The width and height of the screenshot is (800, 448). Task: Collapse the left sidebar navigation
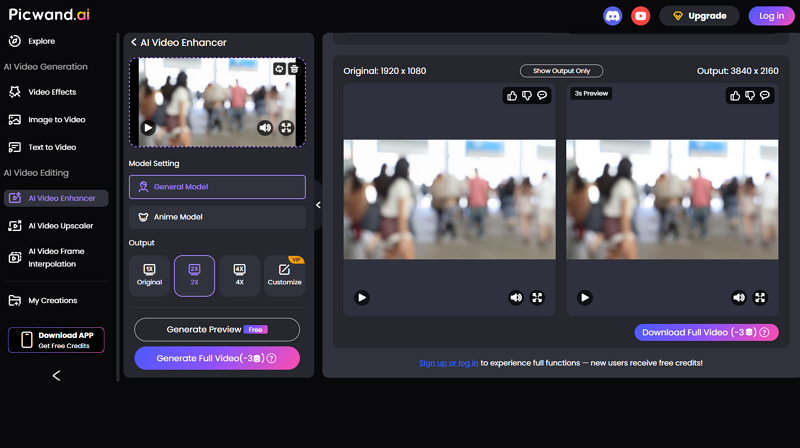pos(56,376)
